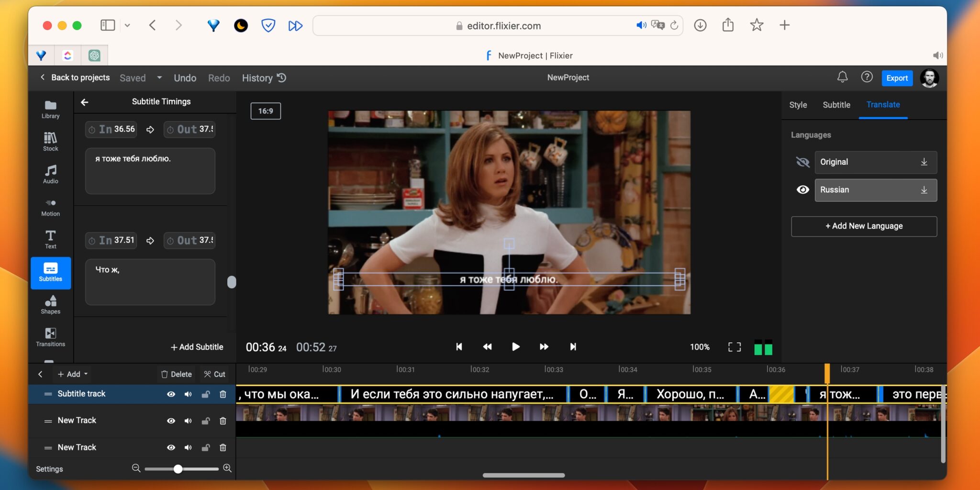This screenshot has width=980, height=490.
Task: Open the 16:9 aspect ratio selector
Action: pyautogui.click(x=266, y=111)
